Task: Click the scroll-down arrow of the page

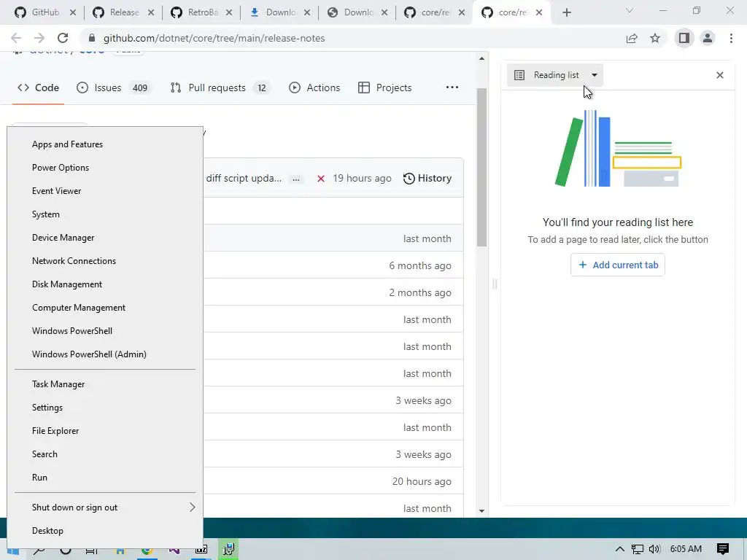Action: [x=481, y=511]
